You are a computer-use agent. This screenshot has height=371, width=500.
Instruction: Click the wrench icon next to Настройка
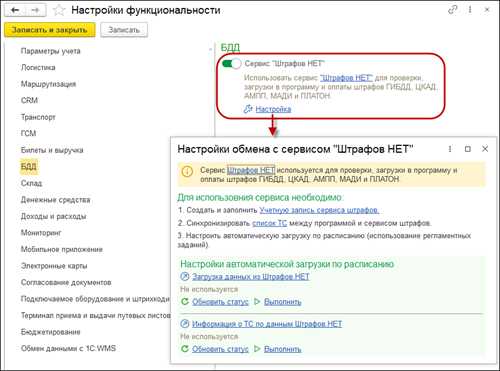[x=248, y=109]
